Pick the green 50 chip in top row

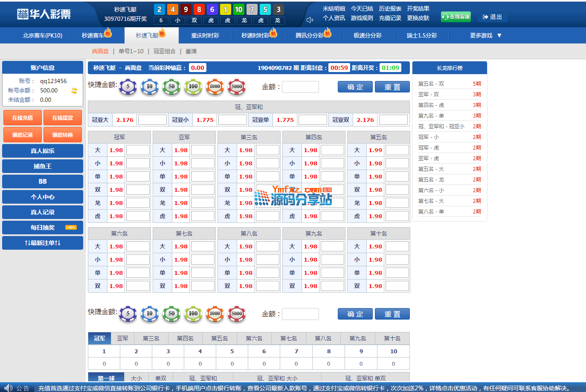171,86
